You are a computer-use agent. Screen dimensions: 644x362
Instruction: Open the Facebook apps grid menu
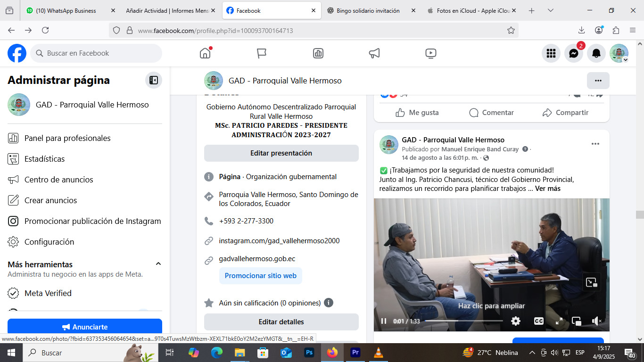(x=551, y=53)
